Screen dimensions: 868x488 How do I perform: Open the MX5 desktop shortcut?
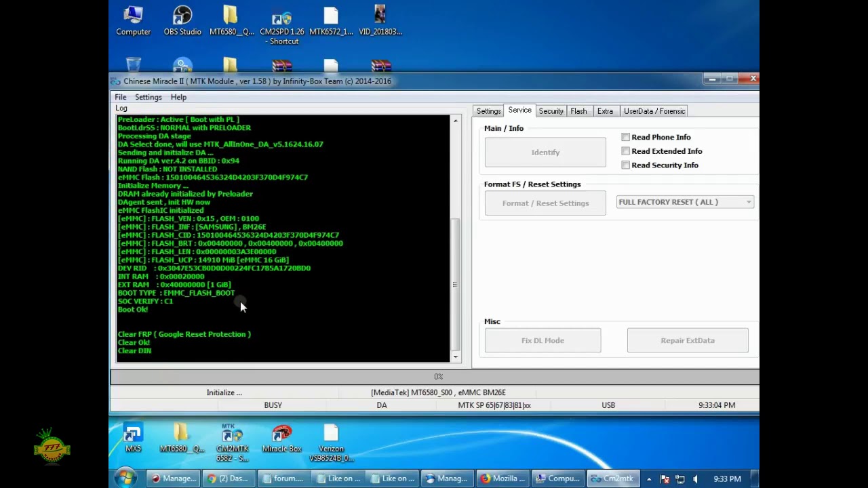[x=133, y=438]
